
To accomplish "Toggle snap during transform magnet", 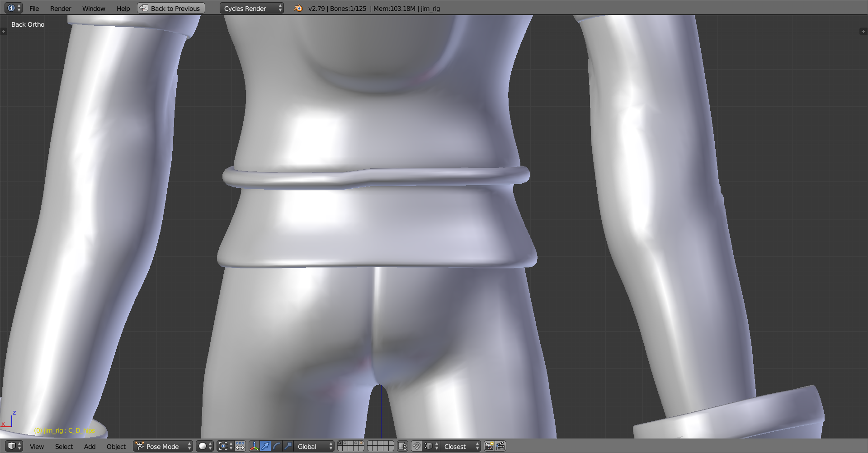I will tap(416, 446).
